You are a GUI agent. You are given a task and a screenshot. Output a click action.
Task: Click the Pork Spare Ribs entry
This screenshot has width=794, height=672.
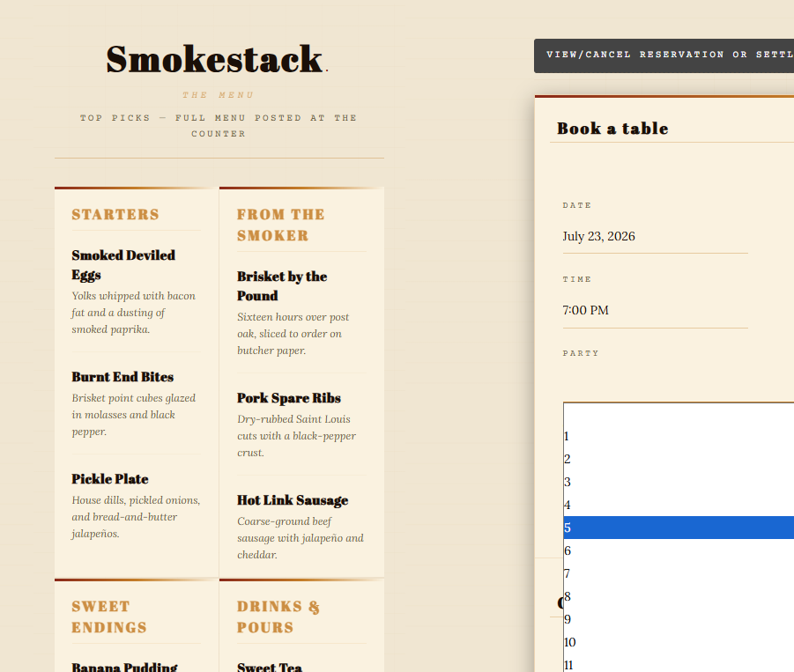coord(289,398)
